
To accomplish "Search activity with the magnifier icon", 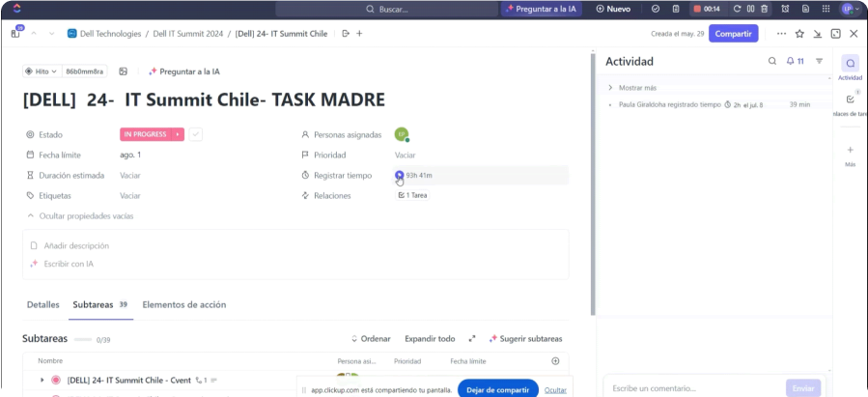I will pyautogui.click(x=772, y=61).
